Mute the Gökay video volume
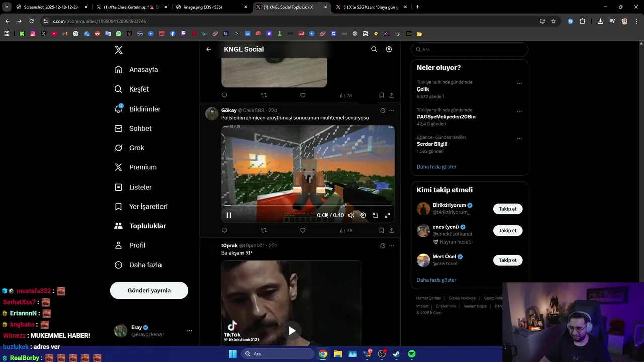 [x=351, y=215]
